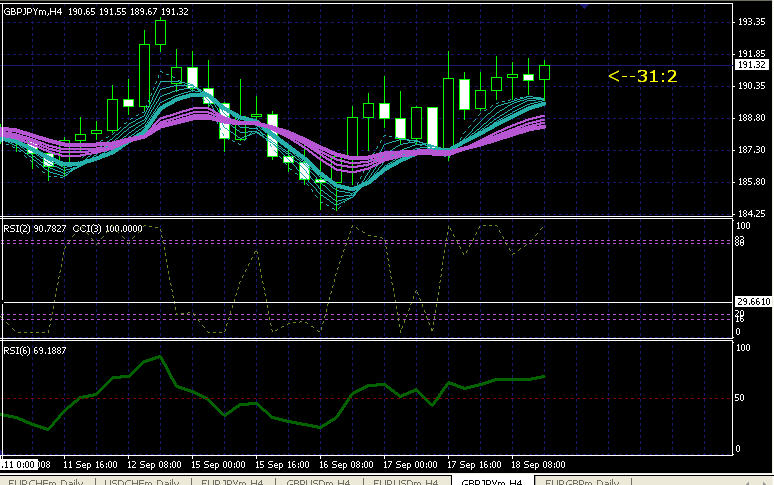This screenshot has height=485, width=774.
Task: Click the RSI(6) scale value 50
Action: [740, 398]
